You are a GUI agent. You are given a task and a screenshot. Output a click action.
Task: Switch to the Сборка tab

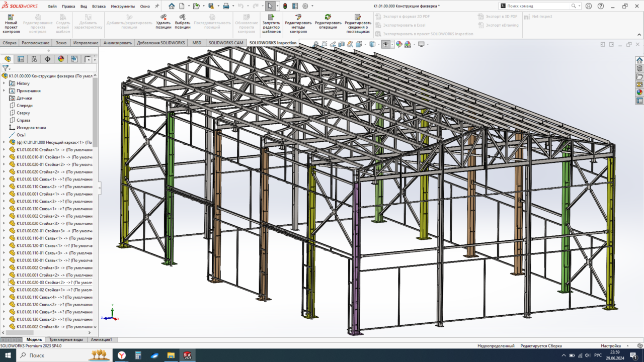10,43
